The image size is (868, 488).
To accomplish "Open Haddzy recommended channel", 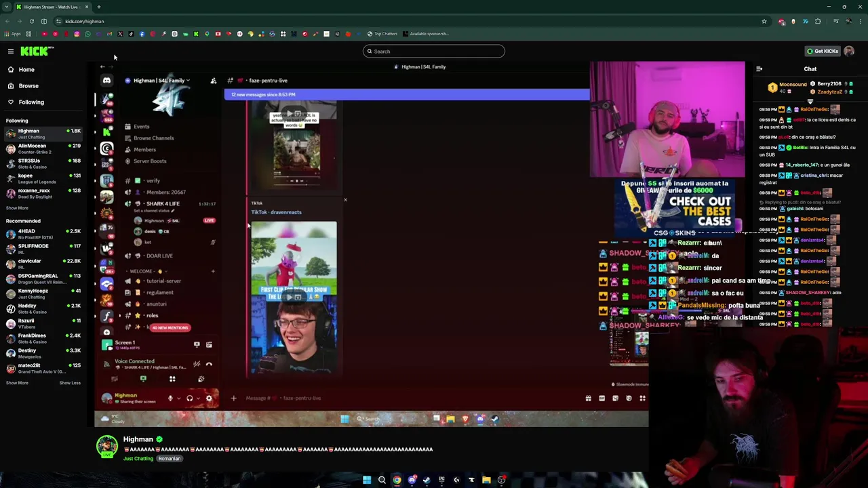I will (43, 308).
